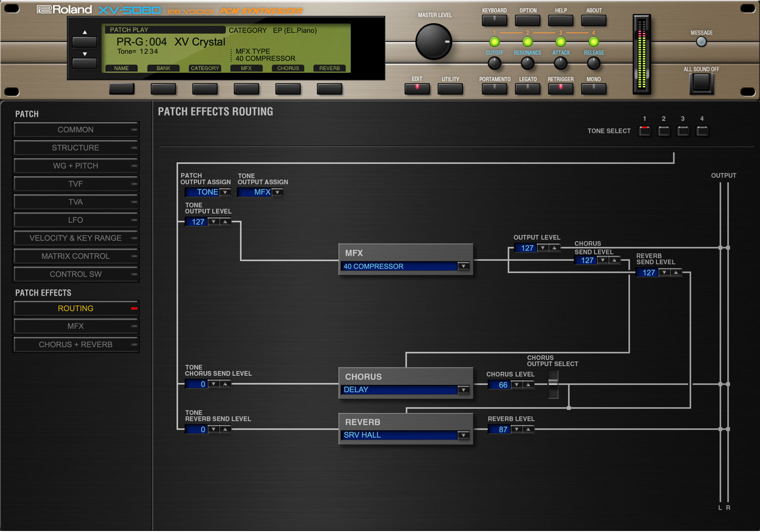Open the TVA page
Viewport: 760px width, 532px height.
[76, 202]
